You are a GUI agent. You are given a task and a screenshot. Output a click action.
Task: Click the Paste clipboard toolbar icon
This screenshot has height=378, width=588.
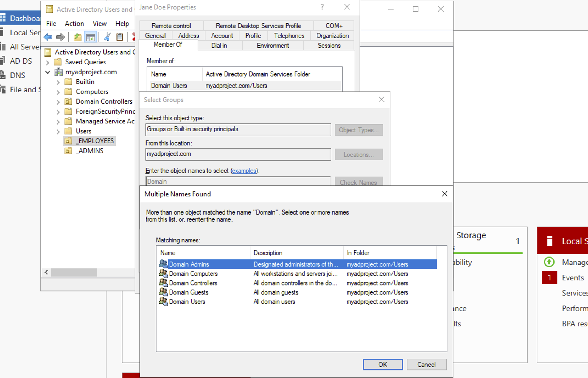tap(119, 37)
